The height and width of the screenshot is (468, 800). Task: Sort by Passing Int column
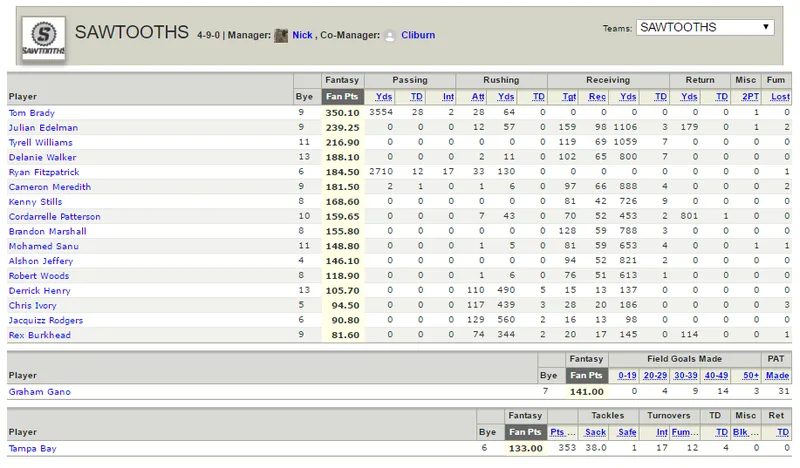(448, 96)
